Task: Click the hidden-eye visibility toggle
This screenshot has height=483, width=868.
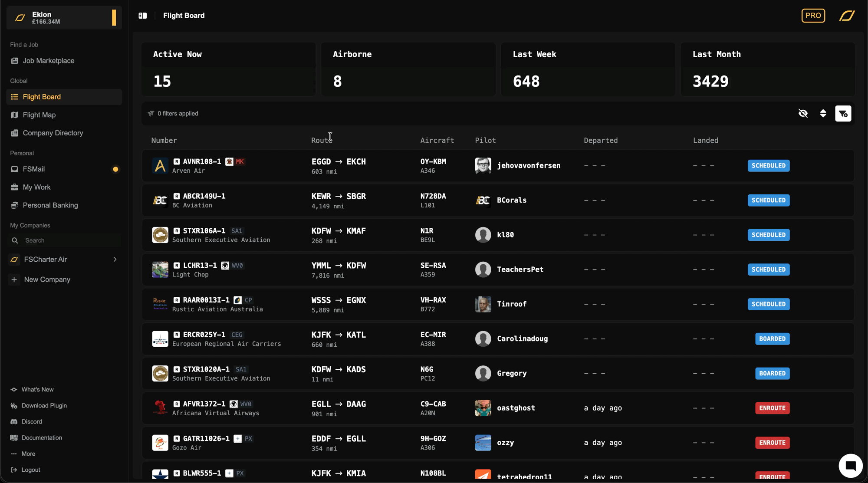Action: click(x=803, y=114)
